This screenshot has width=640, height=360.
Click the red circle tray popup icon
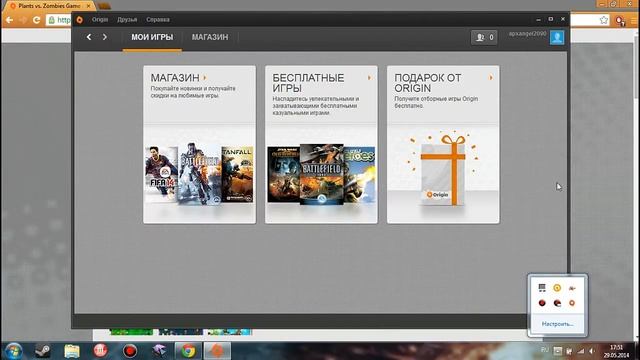click(x=542, y=303)
